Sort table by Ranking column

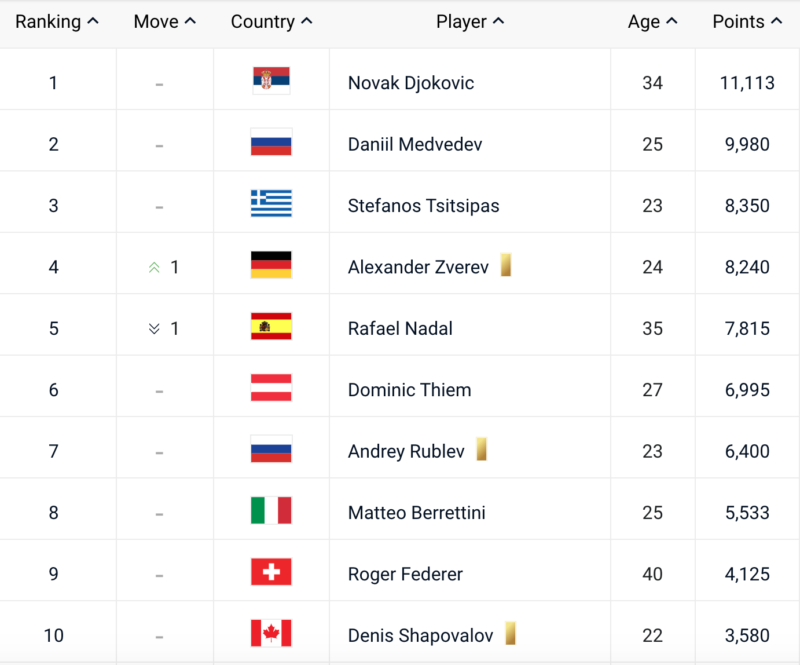(x=57, y=22)
